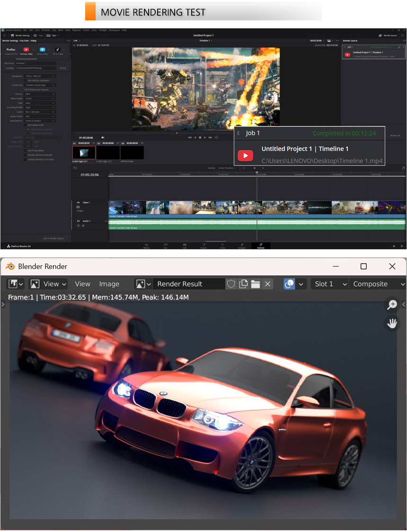
Task: Click the timeline zoom slider handle
Action: [x=255, y=168]
